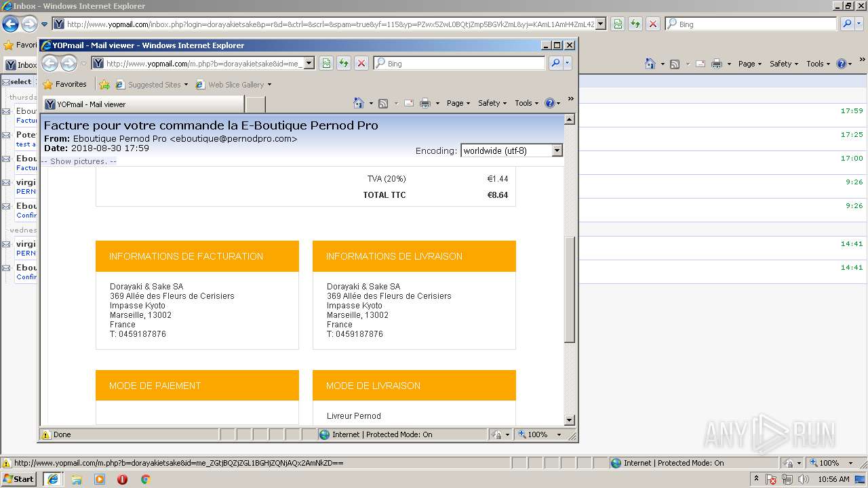Click compatibility view in Inbox window
This screenshot has width=868, height=488.
click(x=618, y=24)
